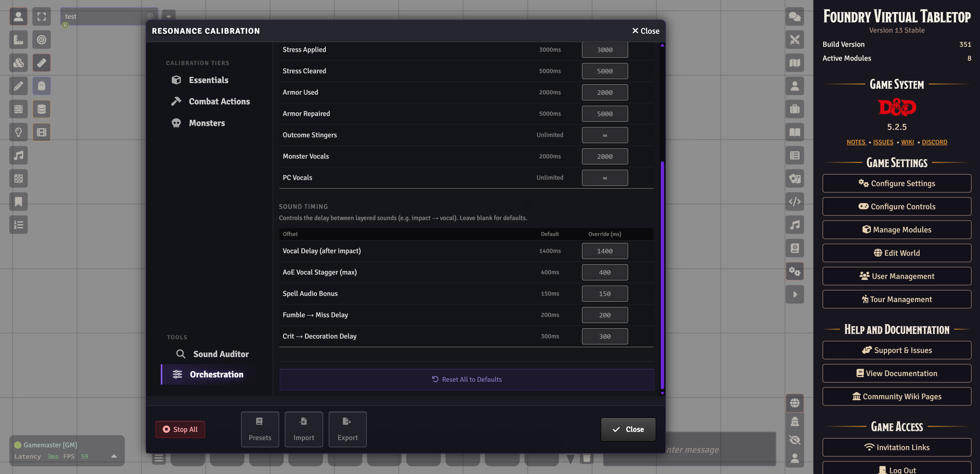Open the Playlists music sidebar tab

pos(795,225)
